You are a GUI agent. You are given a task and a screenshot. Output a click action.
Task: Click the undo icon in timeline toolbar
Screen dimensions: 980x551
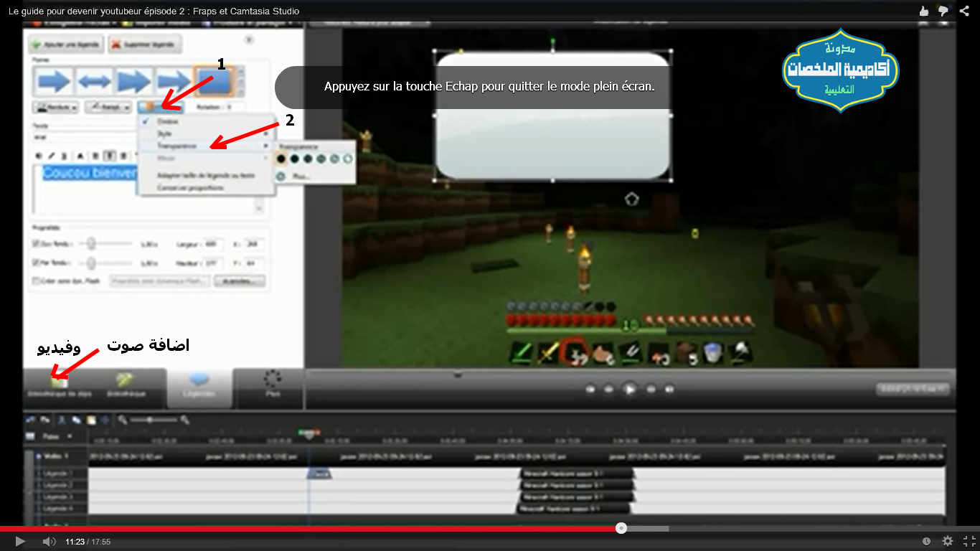click(x=30, y=420)
